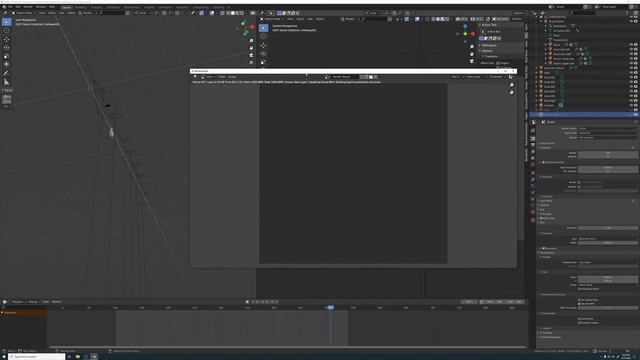Open Image menu in Blender Render window
The width and height of the screenshot is (640, 360).
(x=232, y=77)
